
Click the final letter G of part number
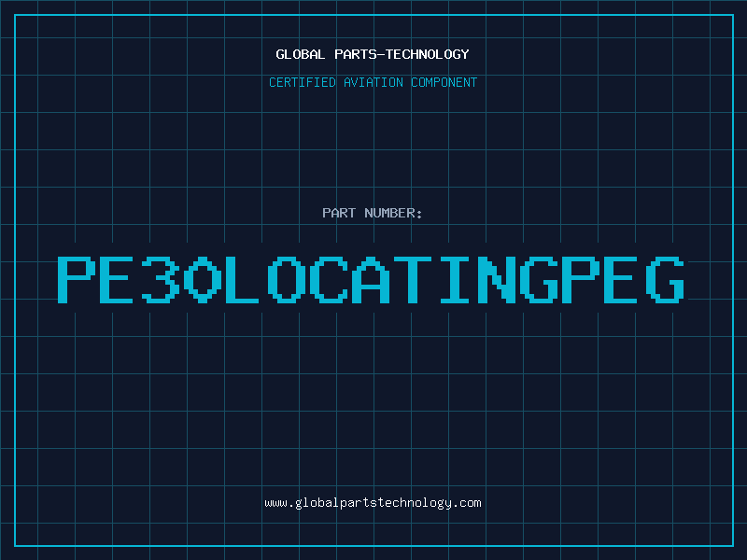coord(667,278)
